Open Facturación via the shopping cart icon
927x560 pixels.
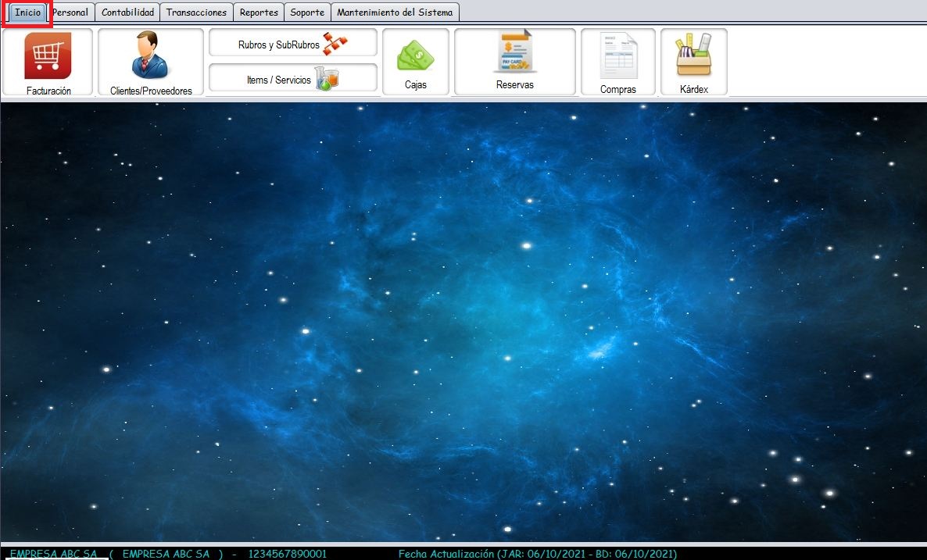(x=48, y=56)
